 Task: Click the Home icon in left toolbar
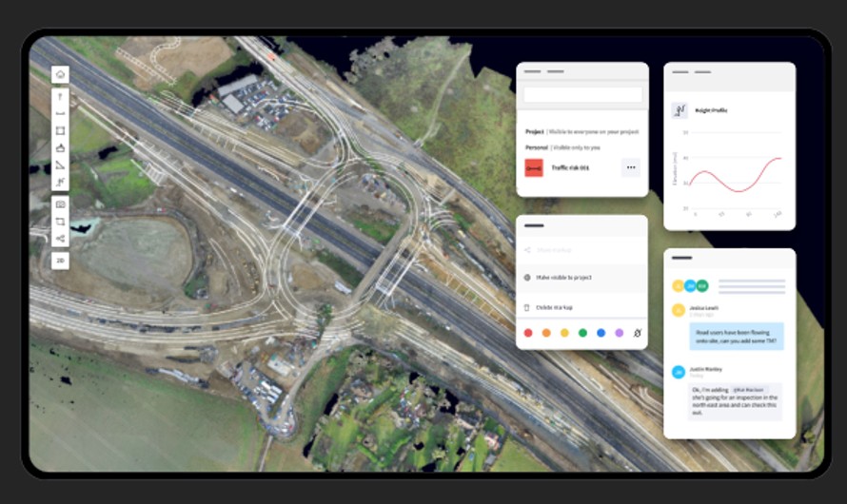pyautogui.click(x=60, y=74)
